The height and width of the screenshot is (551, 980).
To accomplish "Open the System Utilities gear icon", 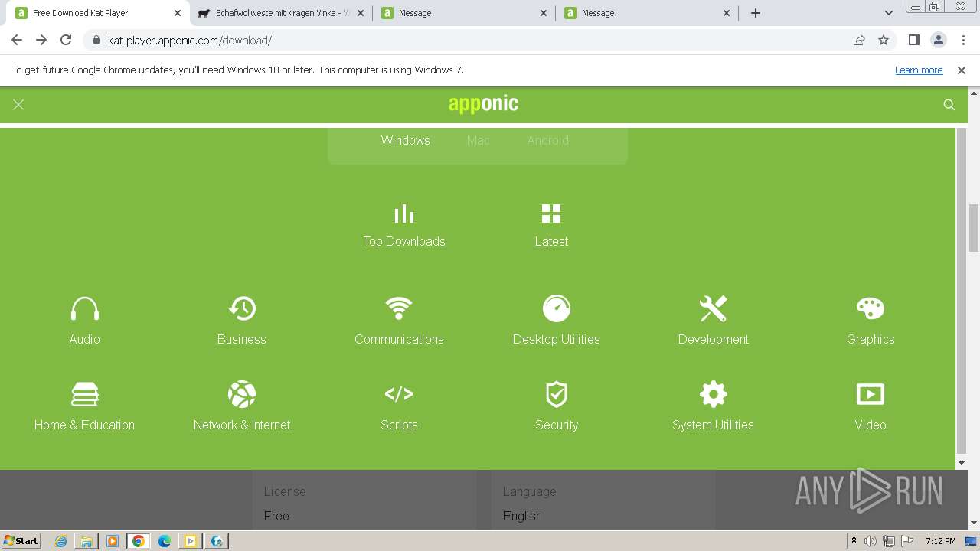I will 714,394.
